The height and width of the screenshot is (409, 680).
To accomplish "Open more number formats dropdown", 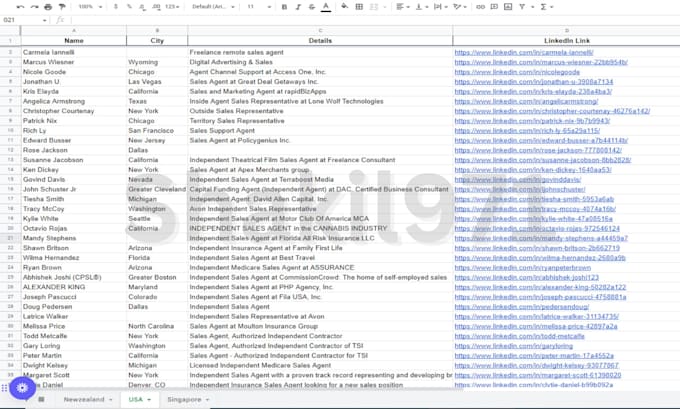I will (173, 7).
